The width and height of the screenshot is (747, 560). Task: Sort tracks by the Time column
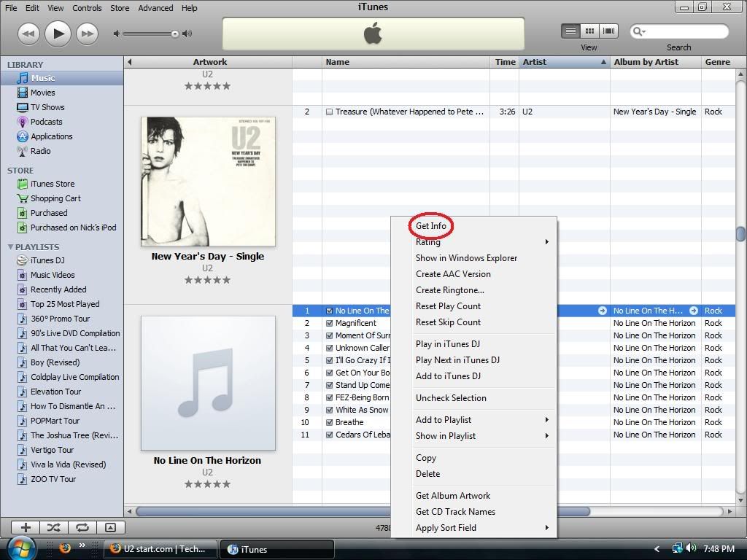(505, 62)
